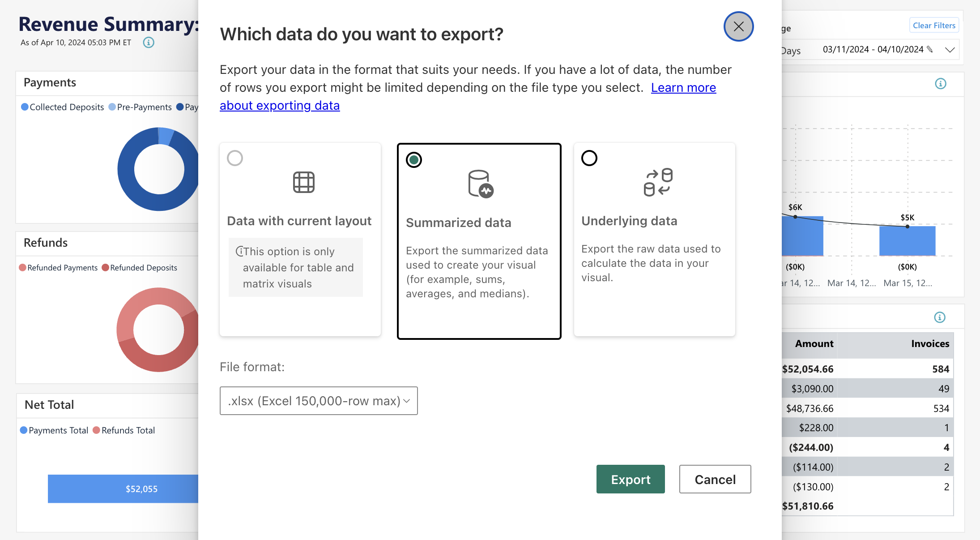Click the underlying data exchange icon

click(658, 182)
